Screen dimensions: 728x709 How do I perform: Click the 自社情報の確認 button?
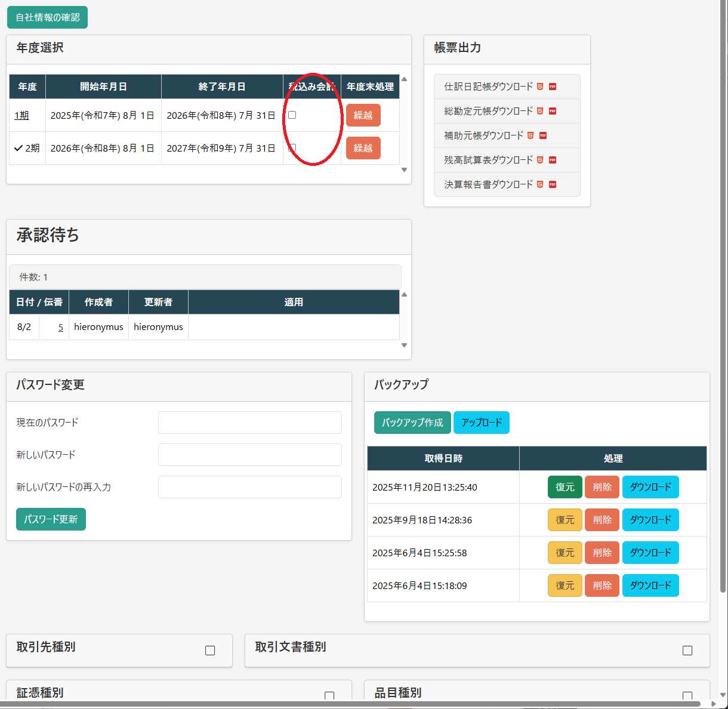pos(48,17)
